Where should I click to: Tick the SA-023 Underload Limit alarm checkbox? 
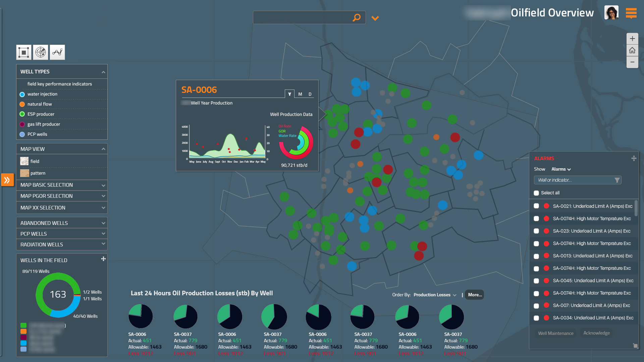(x=536, y=231)
